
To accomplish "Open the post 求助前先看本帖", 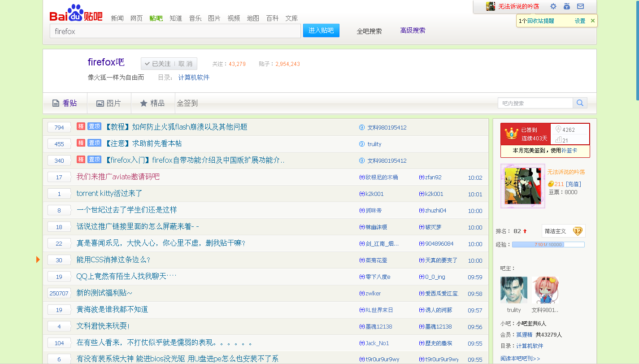I will [x=143, y=143].
